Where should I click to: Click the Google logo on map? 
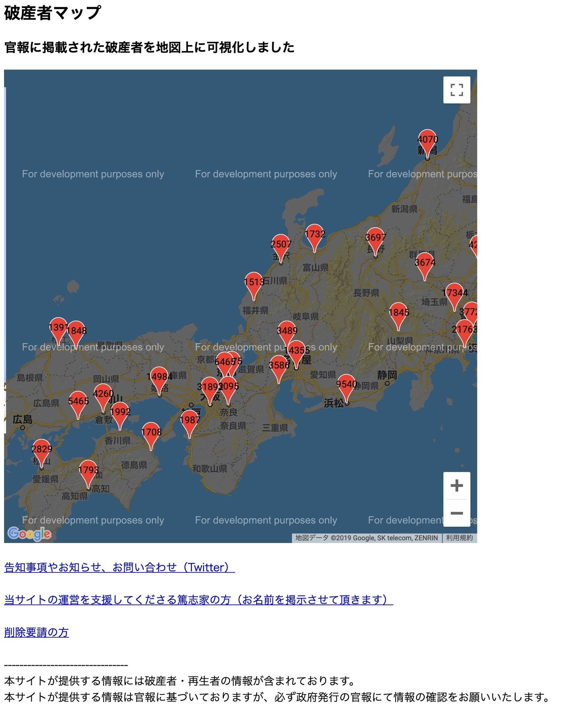pos(29,534)
